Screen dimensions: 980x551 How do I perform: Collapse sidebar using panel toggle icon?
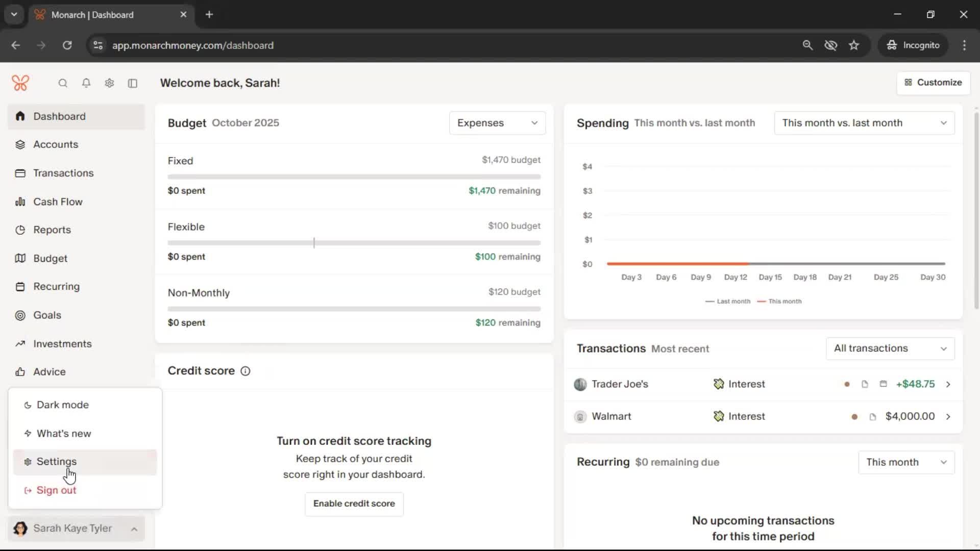(133, 83)
